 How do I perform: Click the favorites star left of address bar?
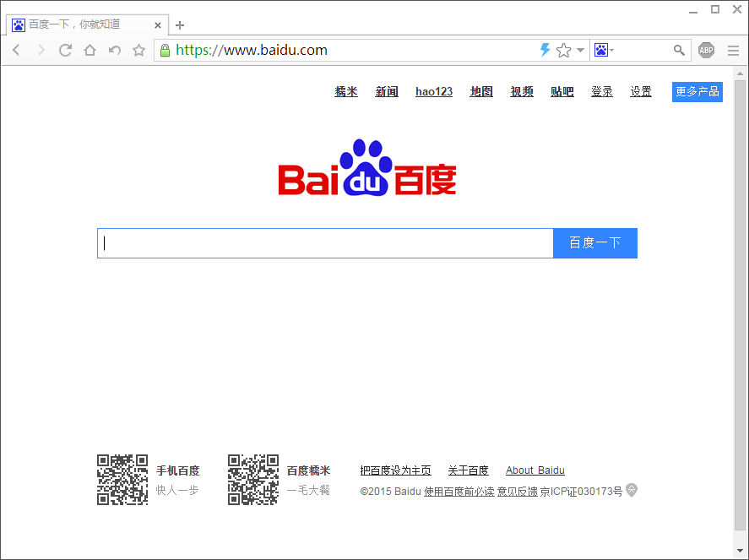138,51
